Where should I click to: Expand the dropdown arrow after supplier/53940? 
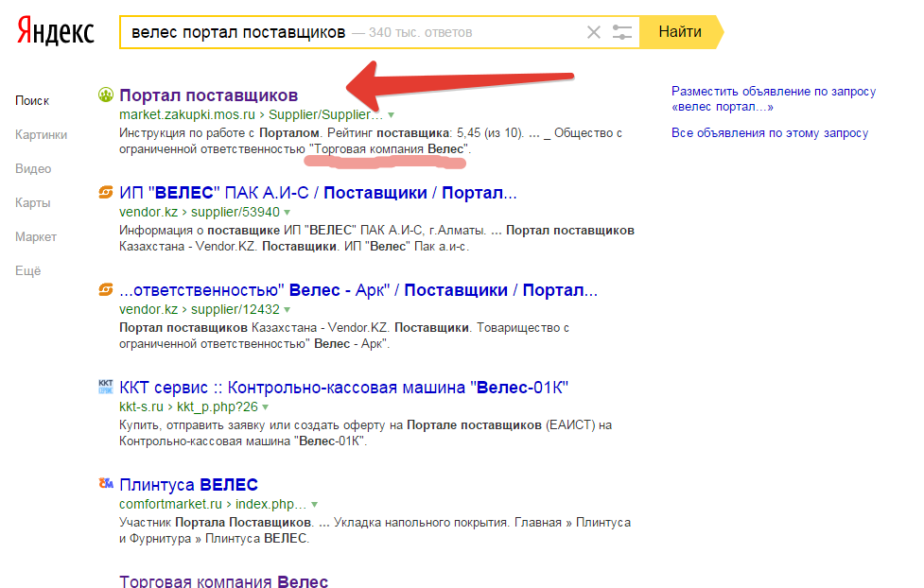(x=287, y=212)
